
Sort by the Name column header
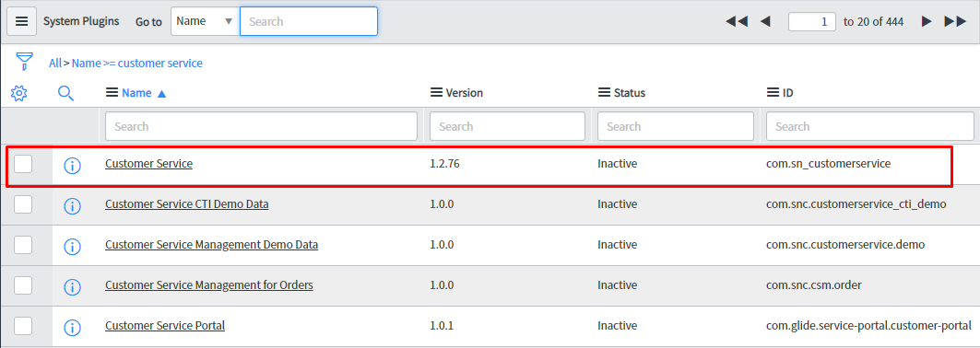click(136, 93)
